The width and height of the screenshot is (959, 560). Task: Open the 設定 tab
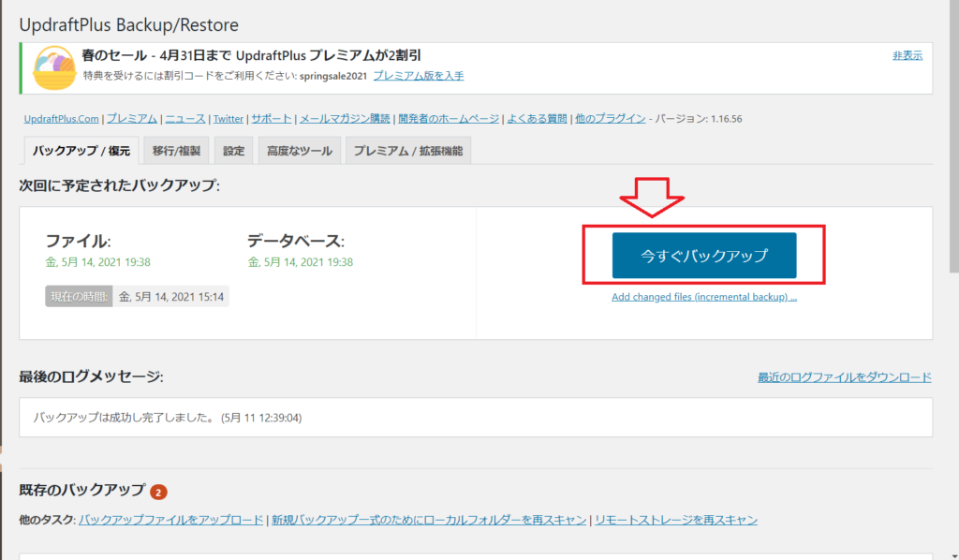click(x=233, y=151)
